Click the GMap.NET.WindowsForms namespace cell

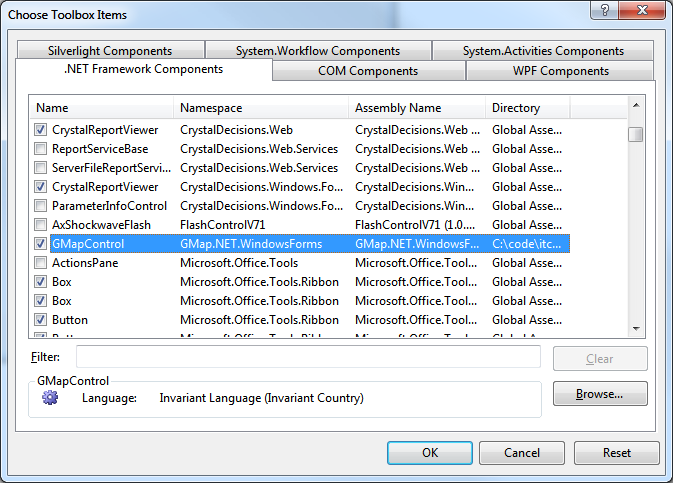pos(251,244)
